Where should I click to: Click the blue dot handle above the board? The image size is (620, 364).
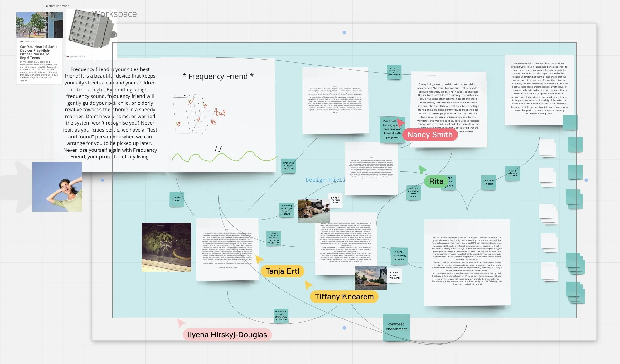[344, 32]
